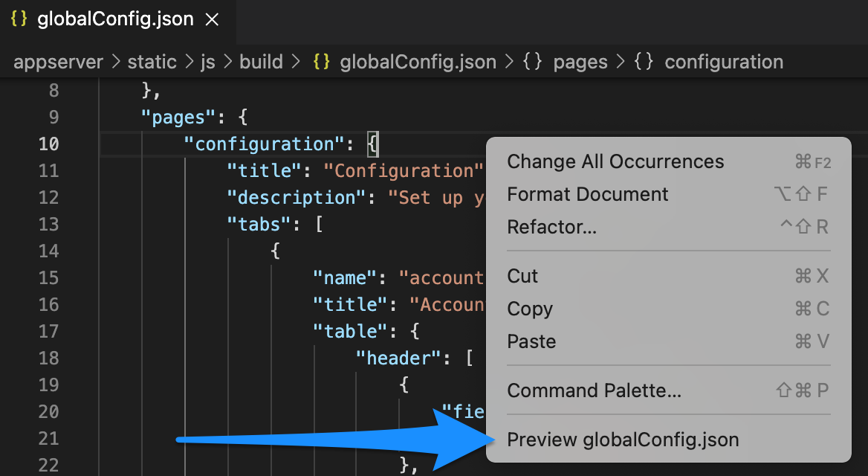The height and width of the screenshot is (476, 868).
Task: Click the "title" key on line 11
Action: click(265, 170)
